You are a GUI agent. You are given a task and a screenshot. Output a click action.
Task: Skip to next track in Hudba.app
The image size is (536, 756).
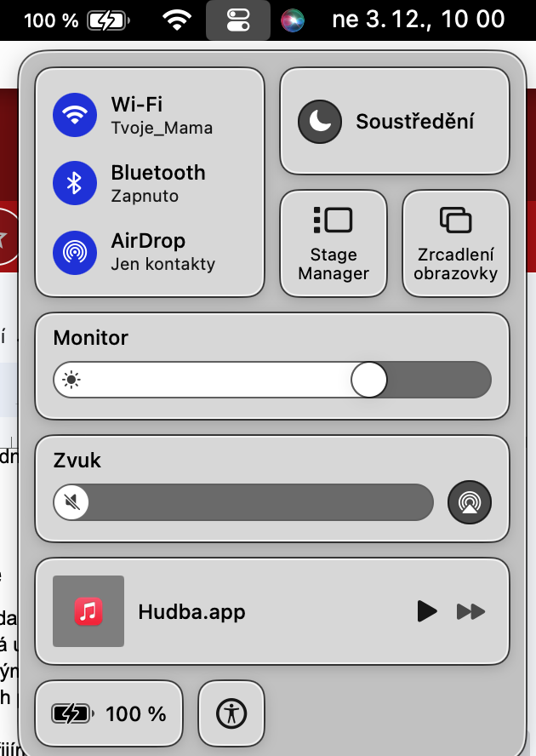pos(470,611)
